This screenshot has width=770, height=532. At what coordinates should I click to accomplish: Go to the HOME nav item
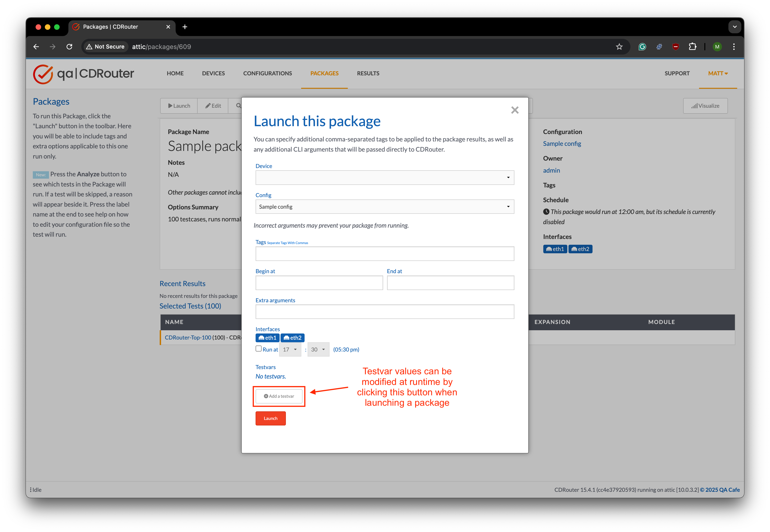[x=175, y=73]
